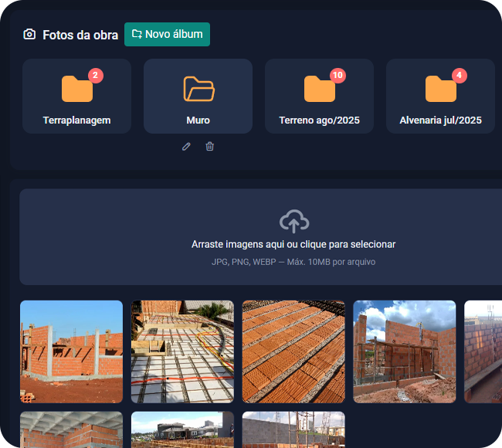Screen dimensions: 502x448
Task: Open the gray block wall with scaffolding photo
Action: pos(293,429)
